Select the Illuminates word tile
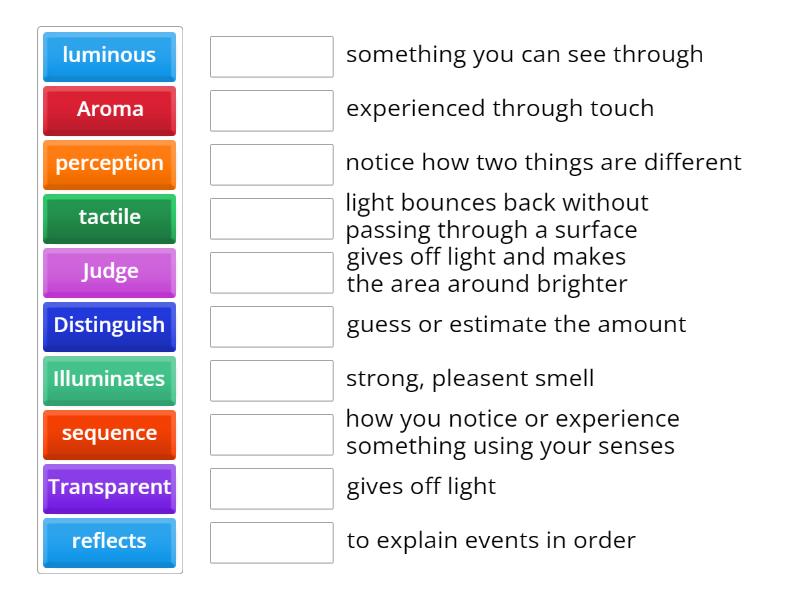 (x=109, y=379)
